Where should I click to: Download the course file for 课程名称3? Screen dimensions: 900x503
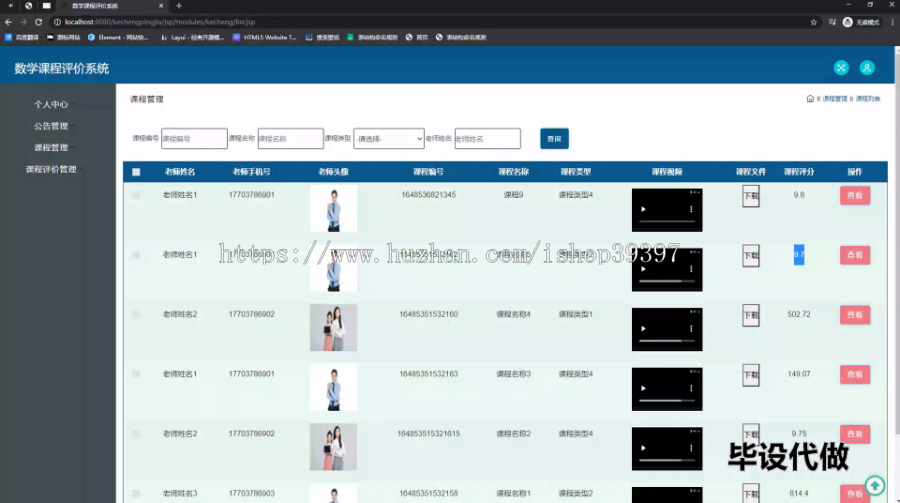pyautogui.click(x=751, y=375)
